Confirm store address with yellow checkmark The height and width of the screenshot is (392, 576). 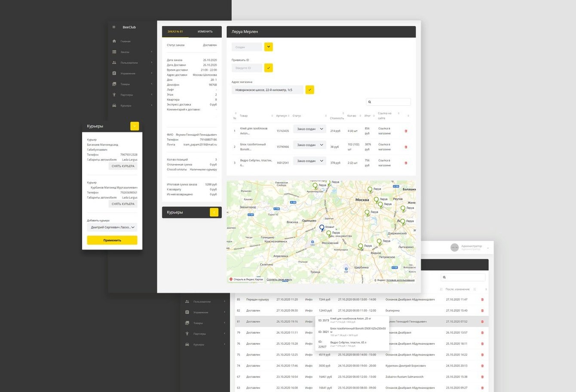click(x=309, y=89)
